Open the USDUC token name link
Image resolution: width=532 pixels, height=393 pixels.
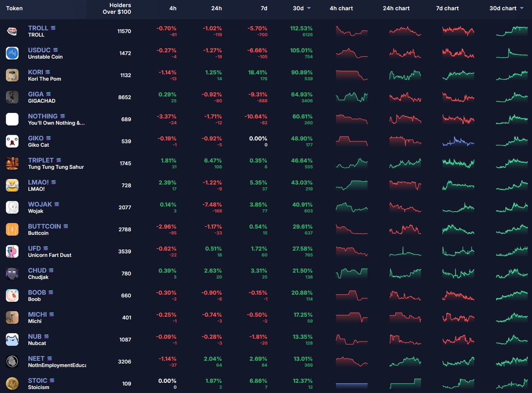[39, 50]
